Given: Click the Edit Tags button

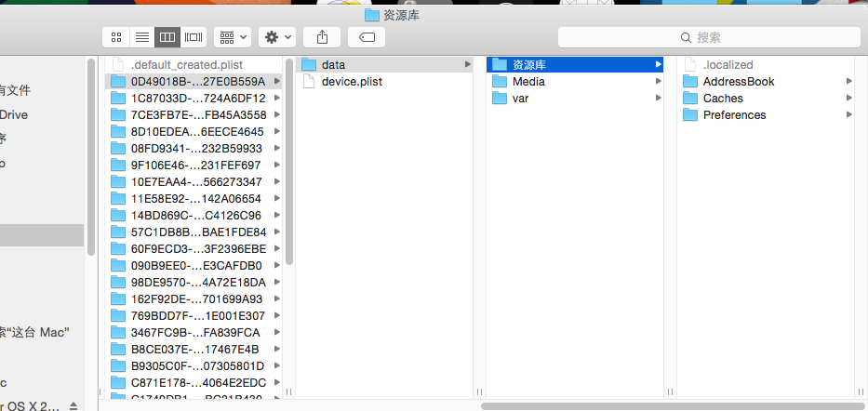Looking at the screenshot, I should pos(366,37).
